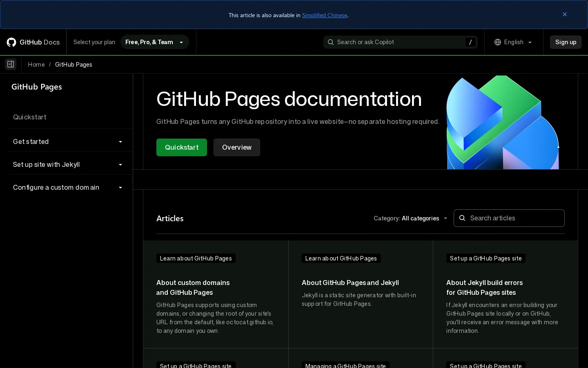Click the magnifier icon in Copilot search
Screen dimensions: 588x368
tap(331, 42)
